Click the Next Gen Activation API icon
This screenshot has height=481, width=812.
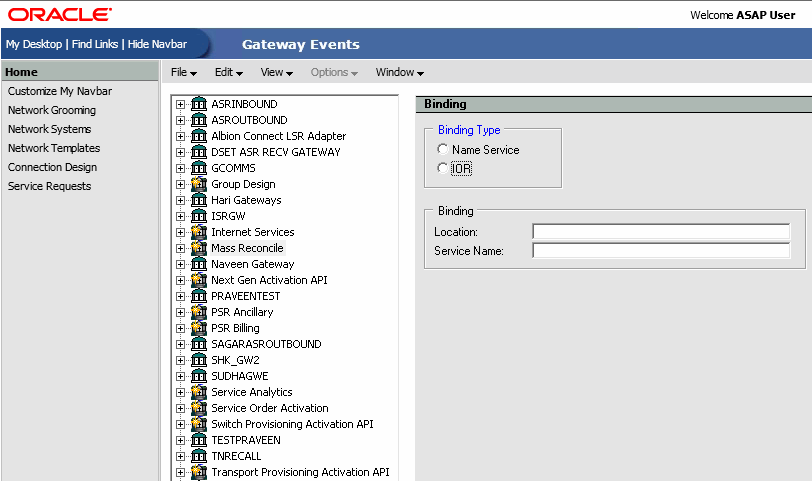[x=199, y=281]
